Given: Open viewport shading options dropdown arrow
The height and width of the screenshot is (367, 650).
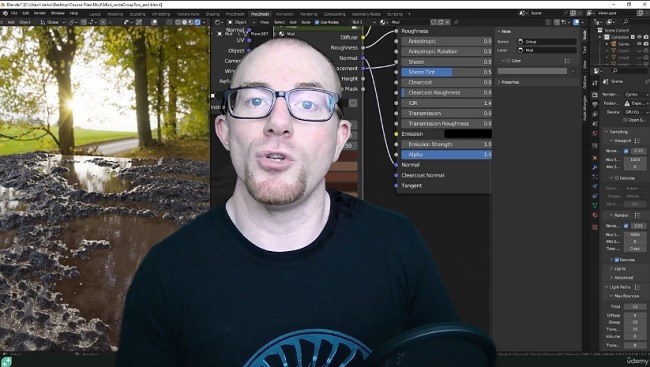Looking at the screenshot, I should (204, 22).
